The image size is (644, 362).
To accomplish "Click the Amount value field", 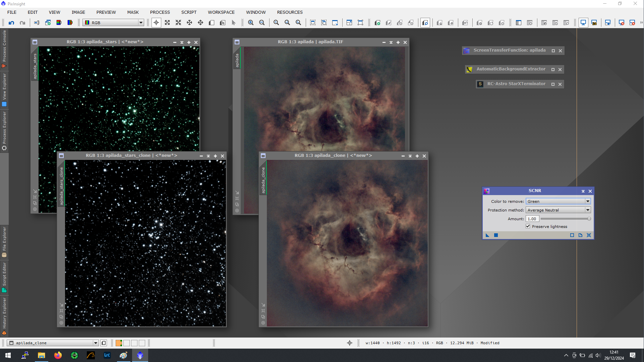I will (x=532, y=219).
